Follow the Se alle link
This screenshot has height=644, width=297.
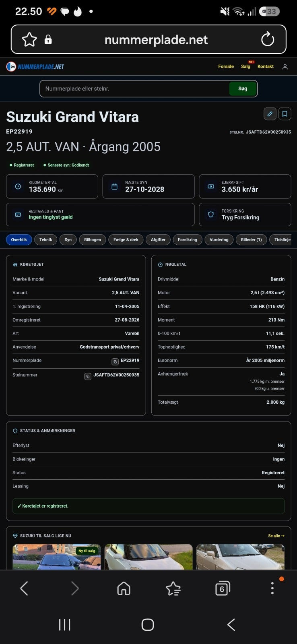(x=276, y=536)
